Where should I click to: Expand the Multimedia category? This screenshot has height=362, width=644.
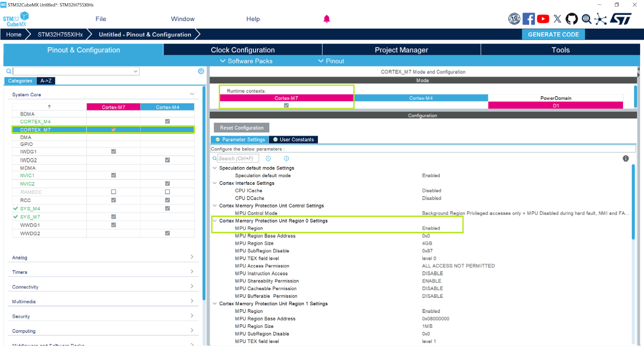[x=192, y=301]
